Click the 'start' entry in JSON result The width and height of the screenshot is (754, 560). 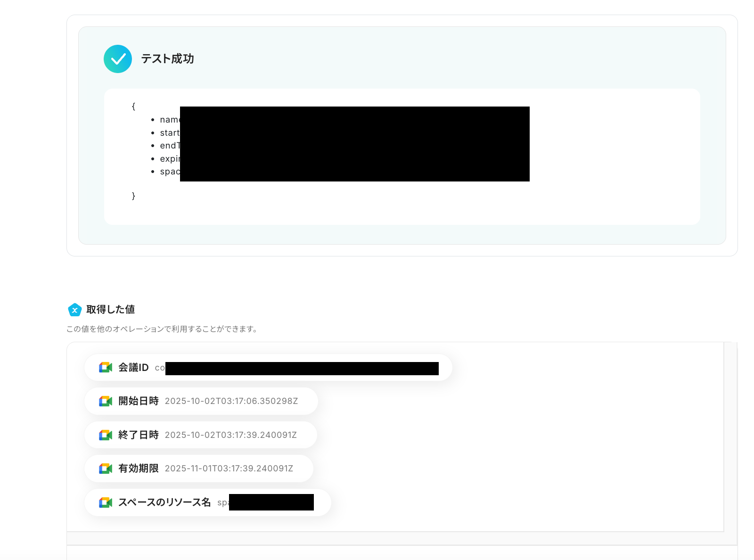(170, 133)
